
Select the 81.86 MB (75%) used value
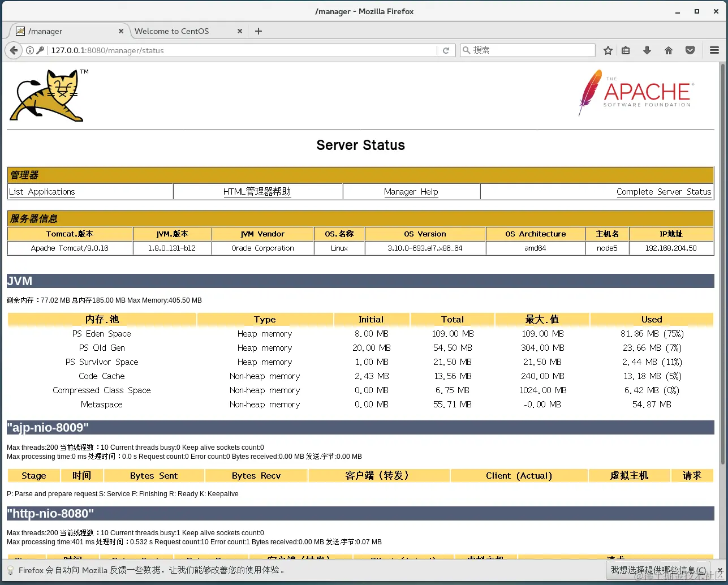pos(652,334)
